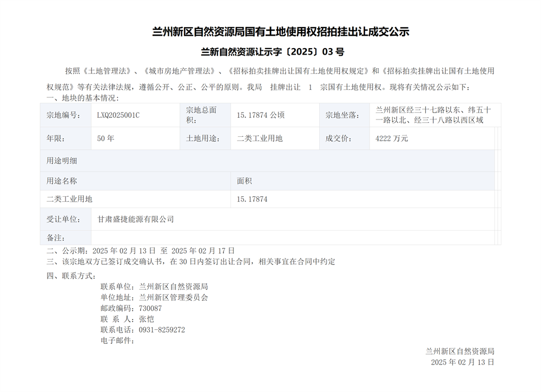Viewport: 541px width, 392px height.
Task: Click the 面积 column header
Action: coord(362,181)
